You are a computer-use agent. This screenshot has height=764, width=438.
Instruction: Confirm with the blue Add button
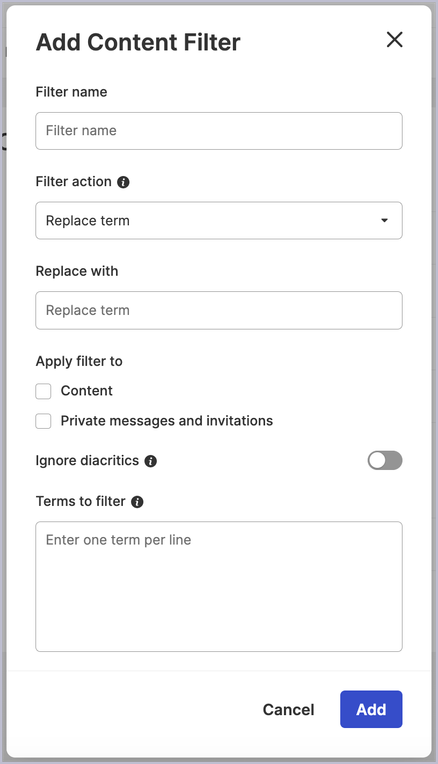coord(371,709)
